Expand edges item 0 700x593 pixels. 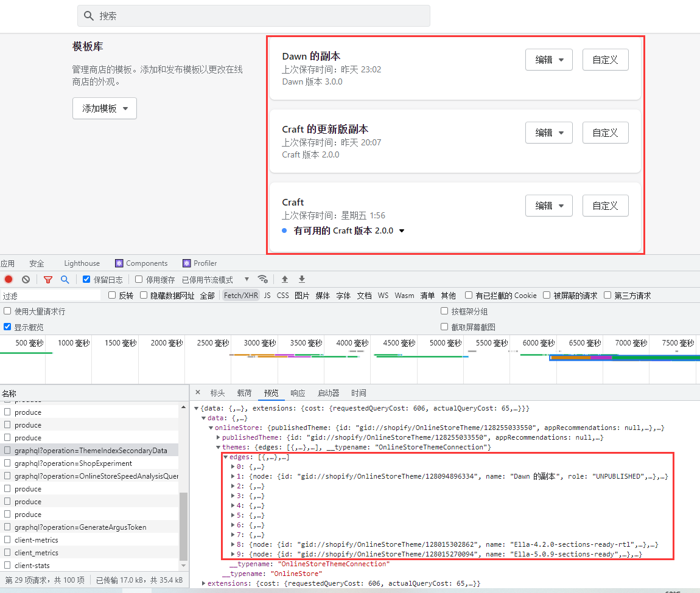point(233,466)
